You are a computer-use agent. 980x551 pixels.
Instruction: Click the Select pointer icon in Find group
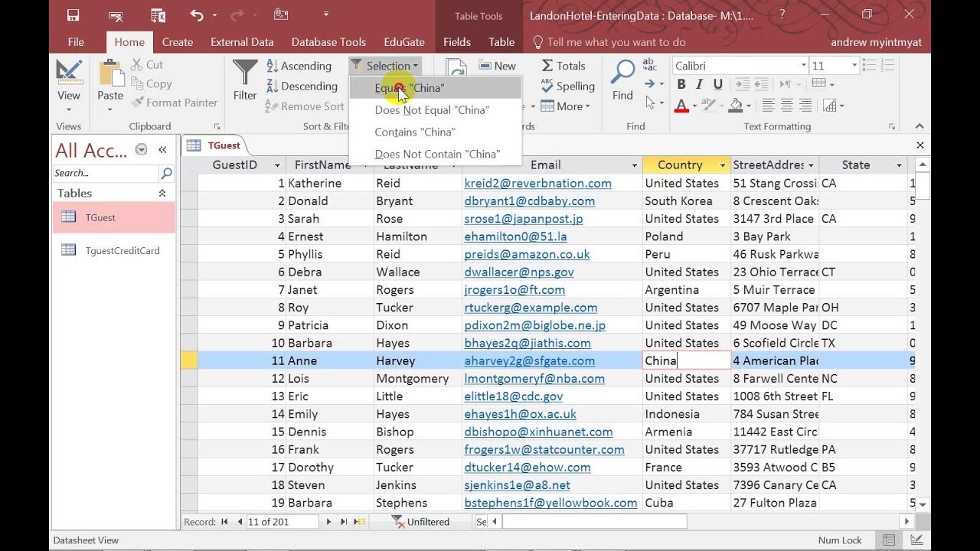pos(650,103)
